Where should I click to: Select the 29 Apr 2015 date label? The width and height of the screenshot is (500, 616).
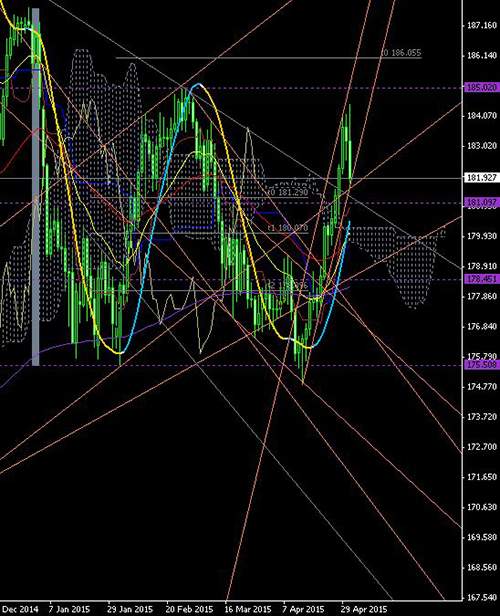pyautogui.click(x=363, y=609)
